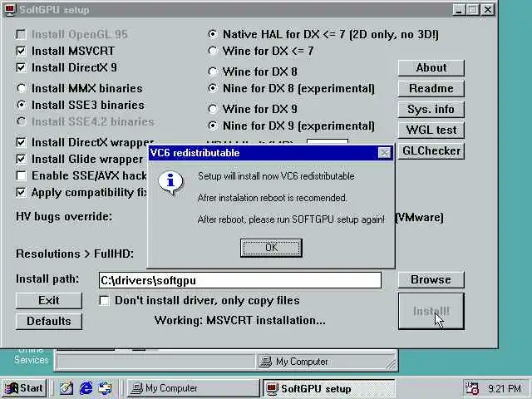Select Wine for DX 9
Viewport: 532px width, 399px height.
(213, 109)
